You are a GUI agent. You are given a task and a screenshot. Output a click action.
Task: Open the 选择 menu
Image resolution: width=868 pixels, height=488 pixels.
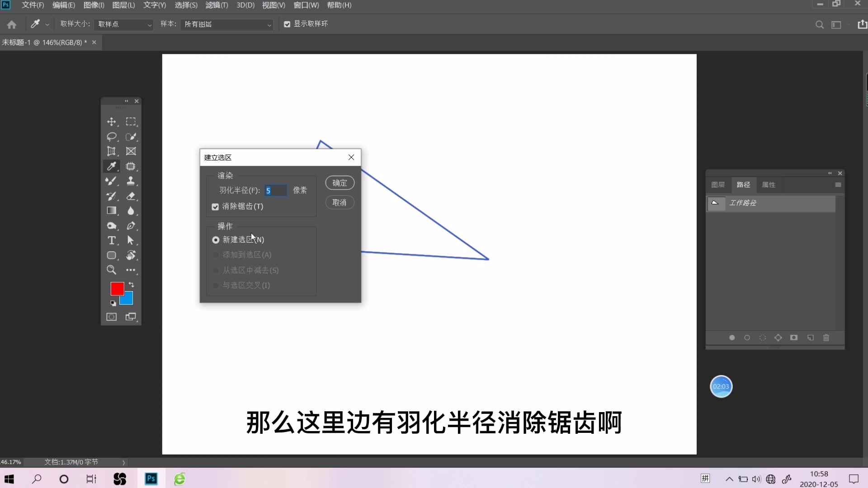[186, 5]
